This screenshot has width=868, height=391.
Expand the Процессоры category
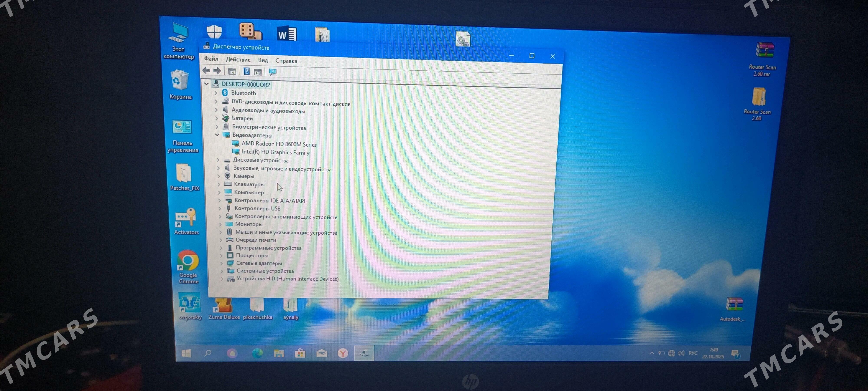(x=221, y=255)
